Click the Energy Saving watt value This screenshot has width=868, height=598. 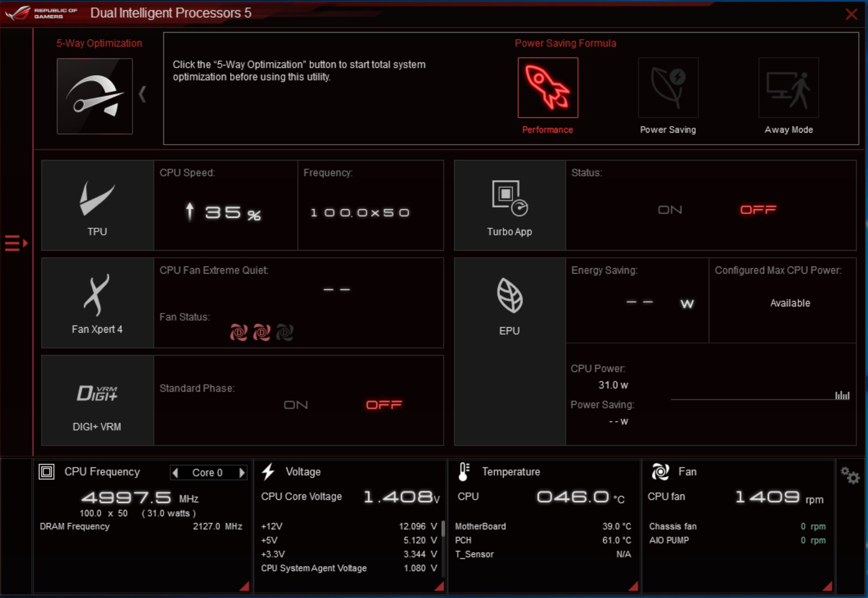click(659, 303)
